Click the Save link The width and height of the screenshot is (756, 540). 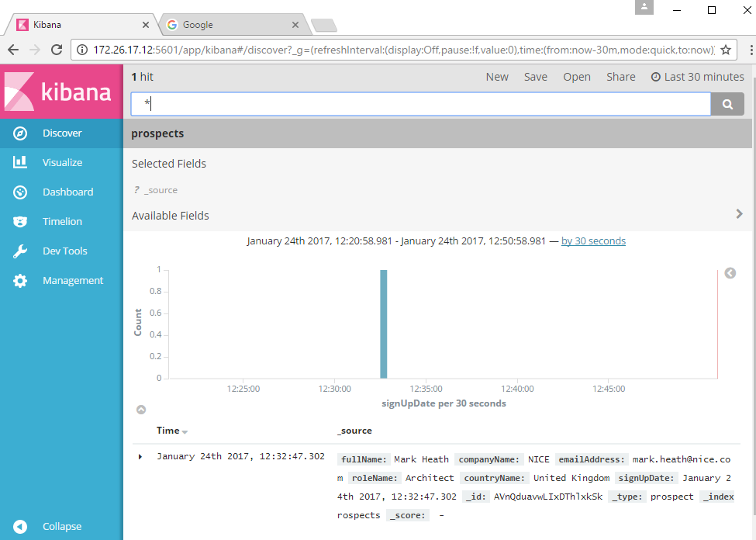pyautogui.click(x=536, y=76)
